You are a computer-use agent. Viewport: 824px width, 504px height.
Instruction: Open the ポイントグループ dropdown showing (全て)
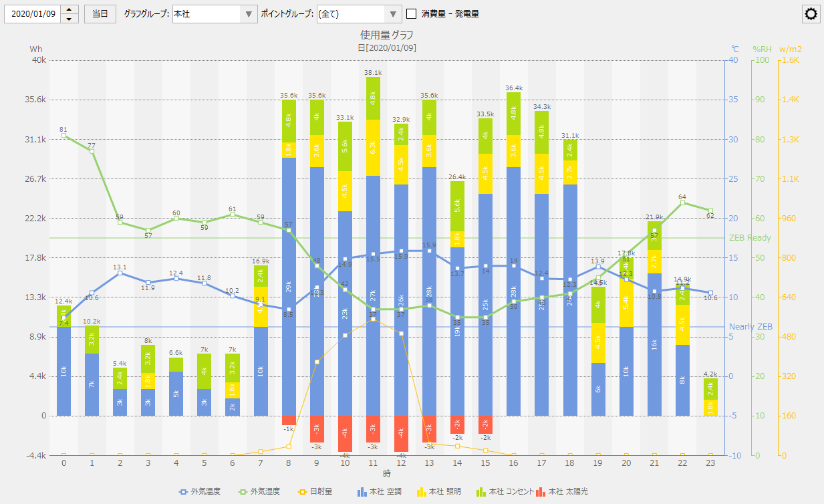pos(393,14)
